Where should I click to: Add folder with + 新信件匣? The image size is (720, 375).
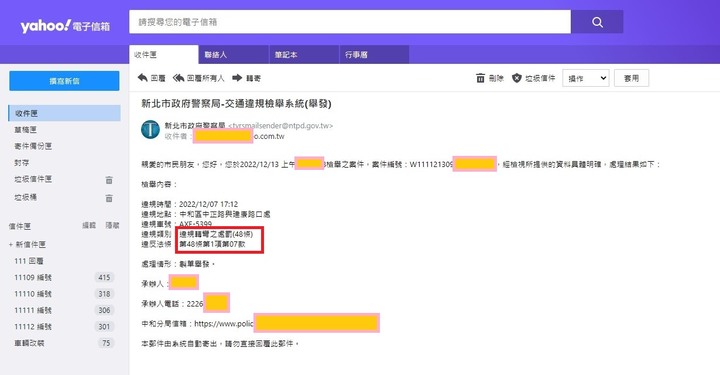(28, 244)
